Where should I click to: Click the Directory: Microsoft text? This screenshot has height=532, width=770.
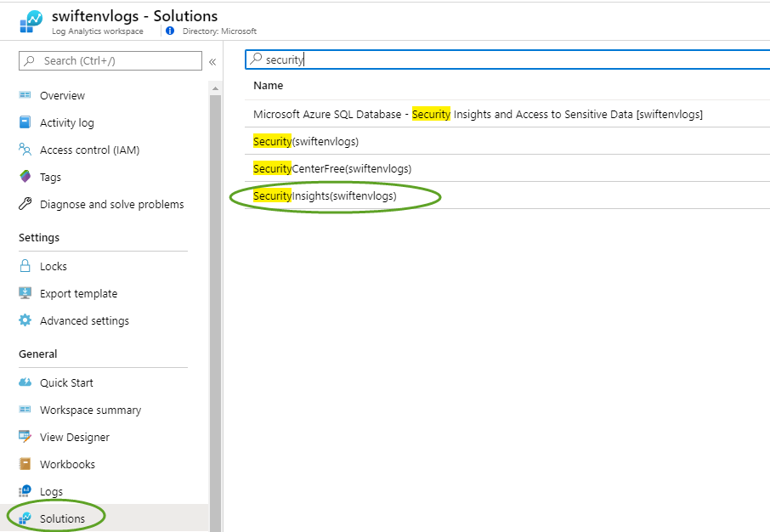tap(219, 31)
